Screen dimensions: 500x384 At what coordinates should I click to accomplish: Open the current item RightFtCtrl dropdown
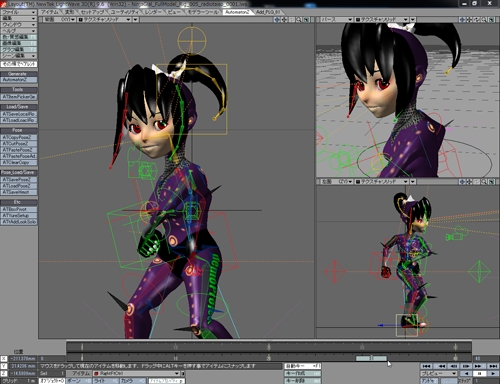coord(136,373)
